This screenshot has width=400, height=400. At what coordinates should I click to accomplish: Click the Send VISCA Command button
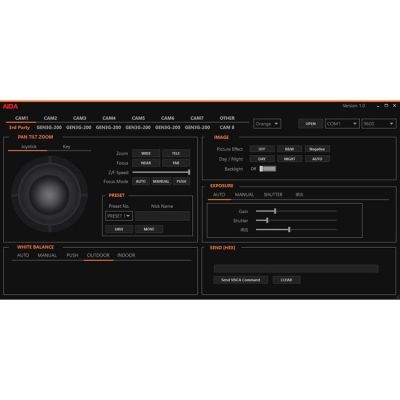coord(240,280)
